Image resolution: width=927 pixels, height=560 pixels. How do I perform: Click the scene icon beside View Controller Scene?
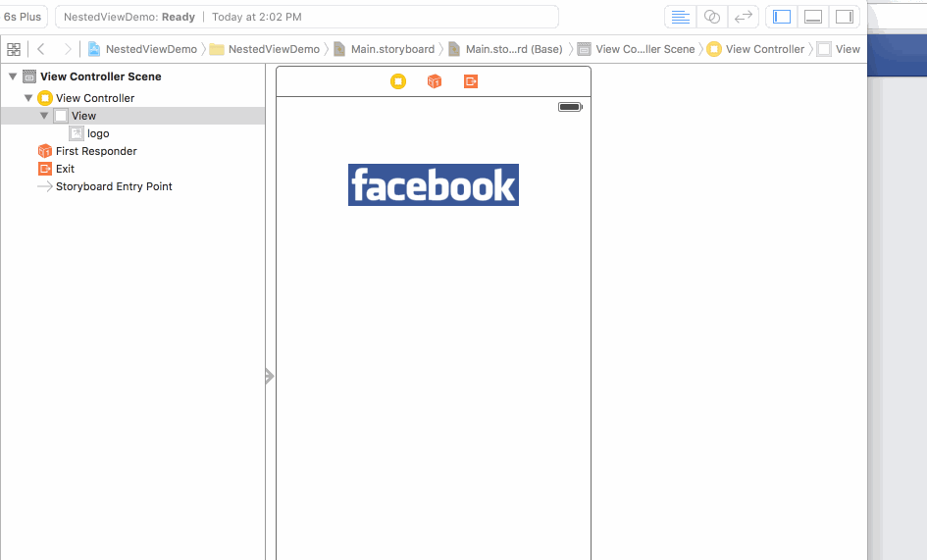29,76
